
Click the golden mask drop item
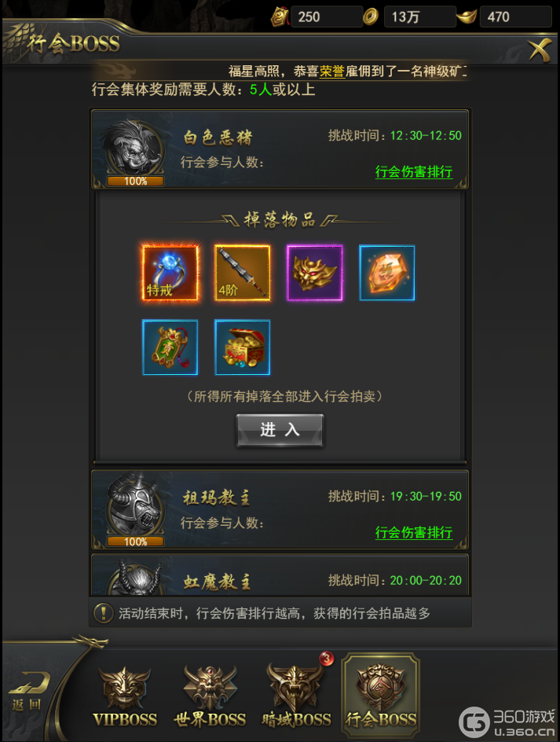pyautogui.click(x=315, y=273)
